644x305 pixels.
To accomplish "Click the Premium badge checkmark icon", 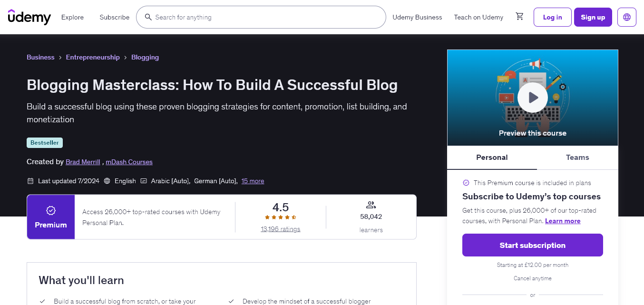I will (51, 210).
